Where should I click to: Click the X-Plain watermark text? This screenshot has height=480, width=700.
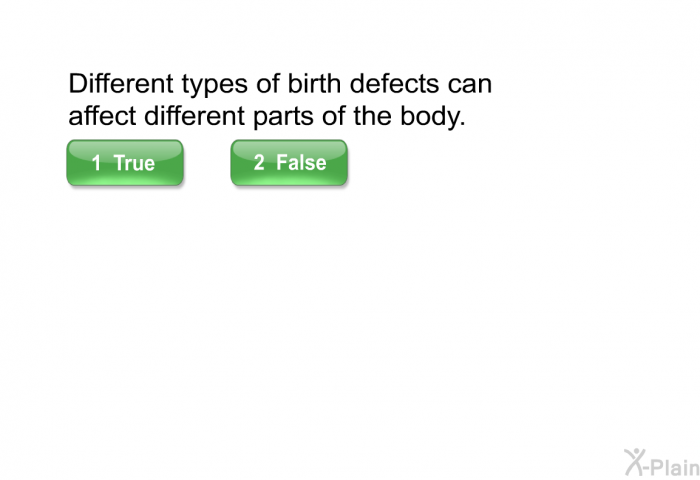662,463
